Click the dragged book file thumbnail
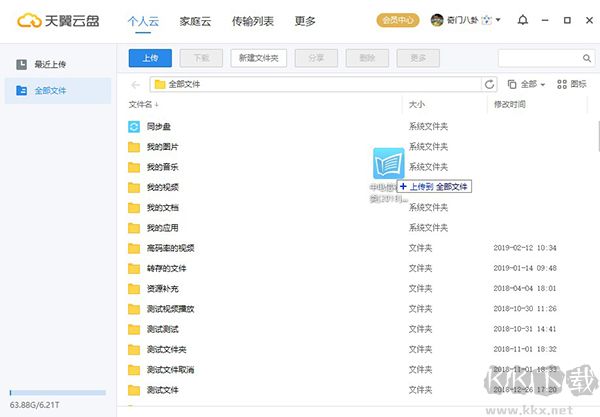Screen dimensions: 600x417 (x=389, y=163)
